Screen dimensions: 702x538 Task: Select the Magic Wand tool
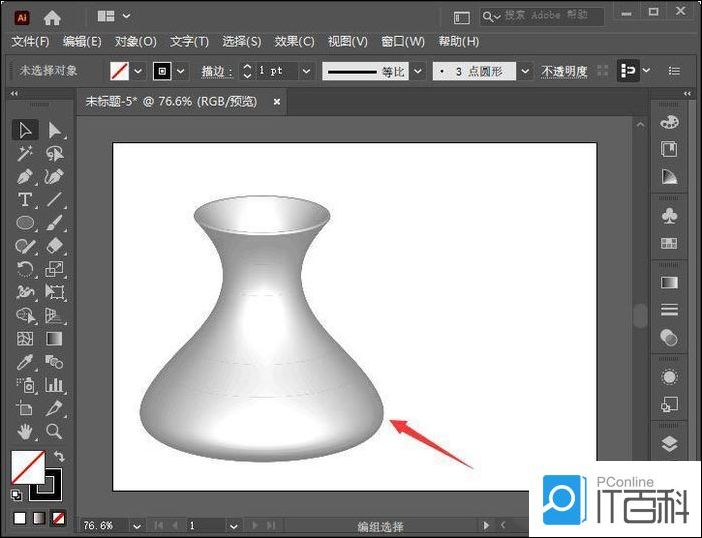click(25, 153)
